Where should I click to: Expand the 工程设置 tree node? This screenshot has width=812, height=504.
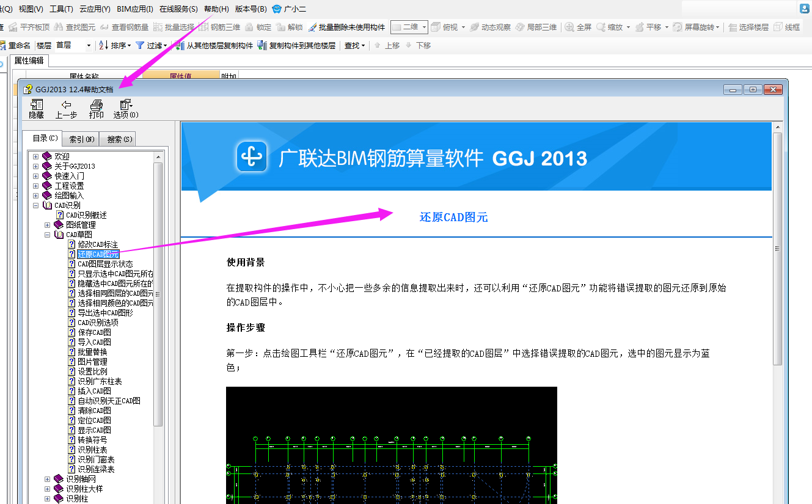(x=36, y=186)
